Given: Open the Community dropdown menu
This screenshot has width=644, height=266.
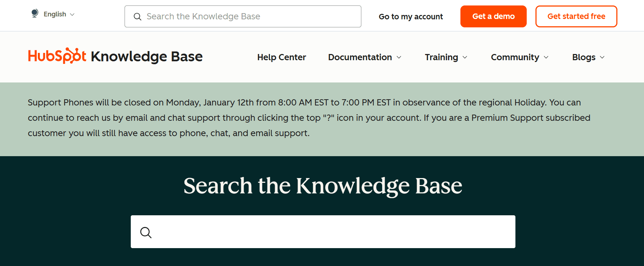Looking at the screenshot, I should pos(546,57).
